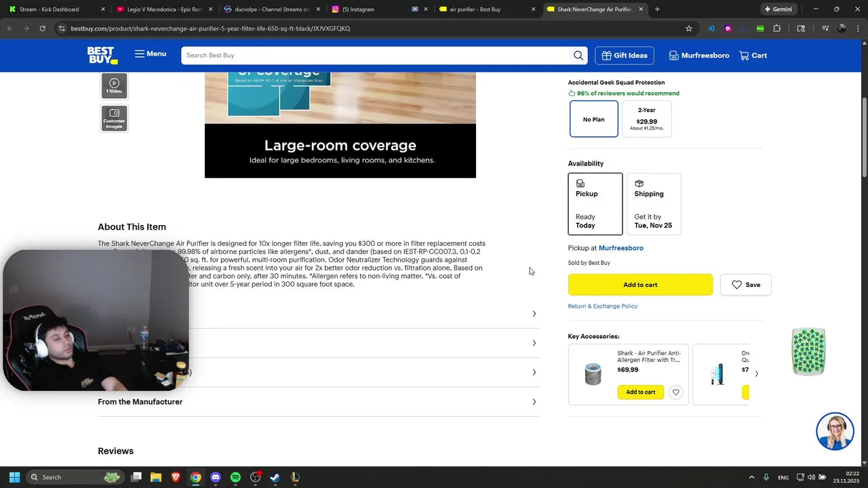Image resolution: width=868 pixels, height=488 pixels.
Task: Open Chrome three-dot menu
Action: (858, 28)
